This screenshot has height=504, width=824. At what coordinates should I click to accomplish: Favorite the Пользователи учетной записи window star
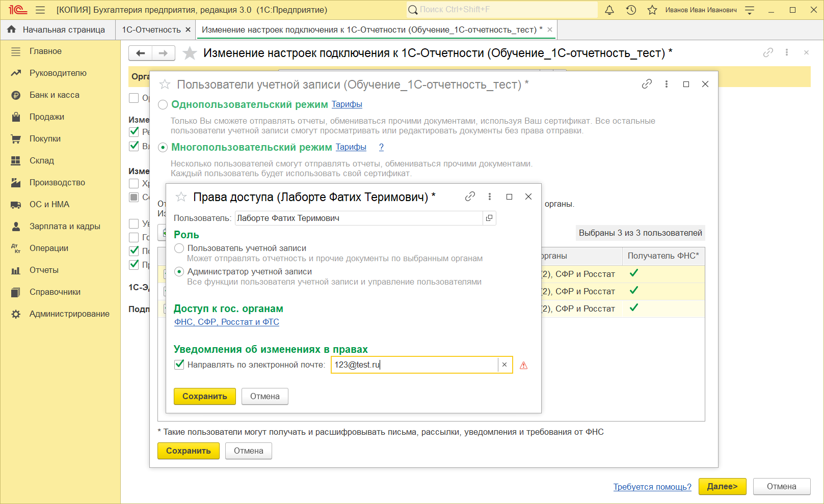[165, 85]
